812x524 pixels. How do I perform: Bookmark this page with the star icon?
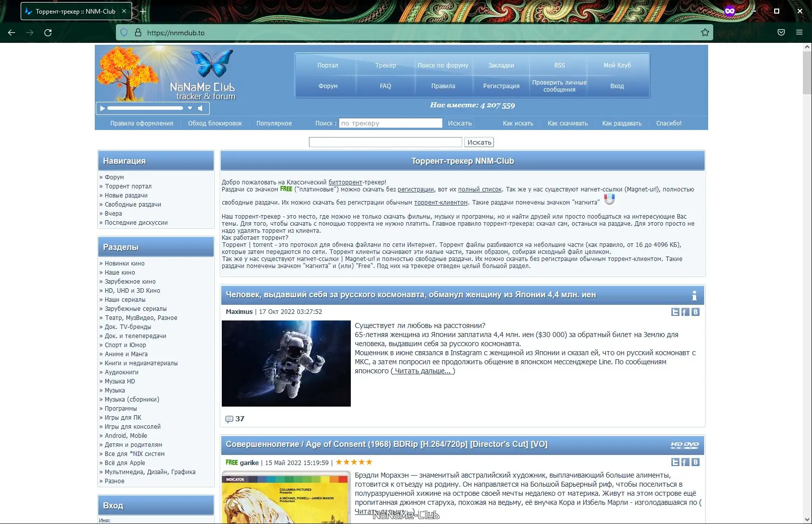pyautogui.click(x=705, y=33)
